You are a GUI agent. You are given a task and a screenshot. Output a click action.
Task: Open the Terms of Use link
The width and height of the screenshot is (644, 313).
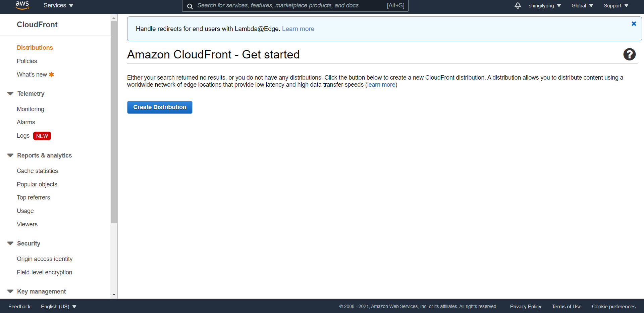click(x=567, y=307)
